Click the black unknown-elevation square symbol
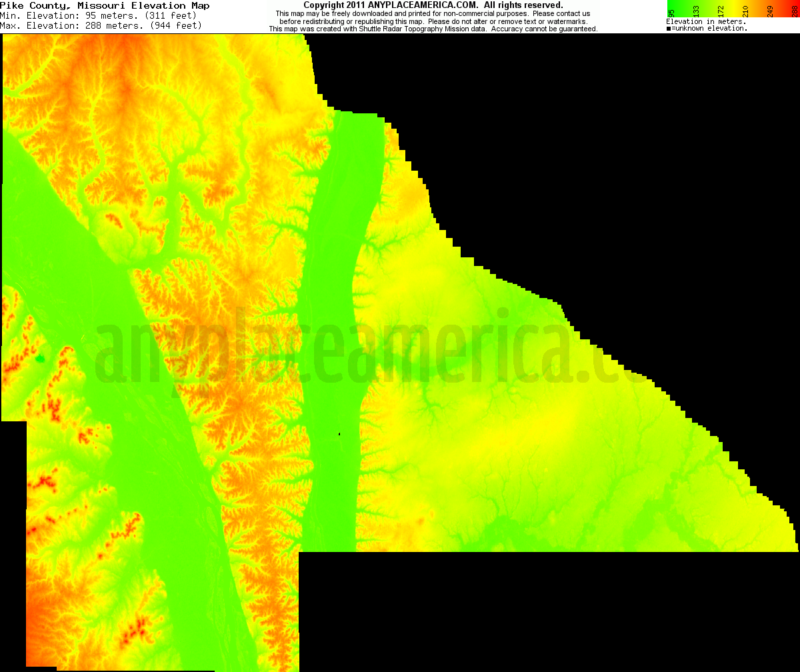Viewport: 800px width, 672px height. pos(669,29)
